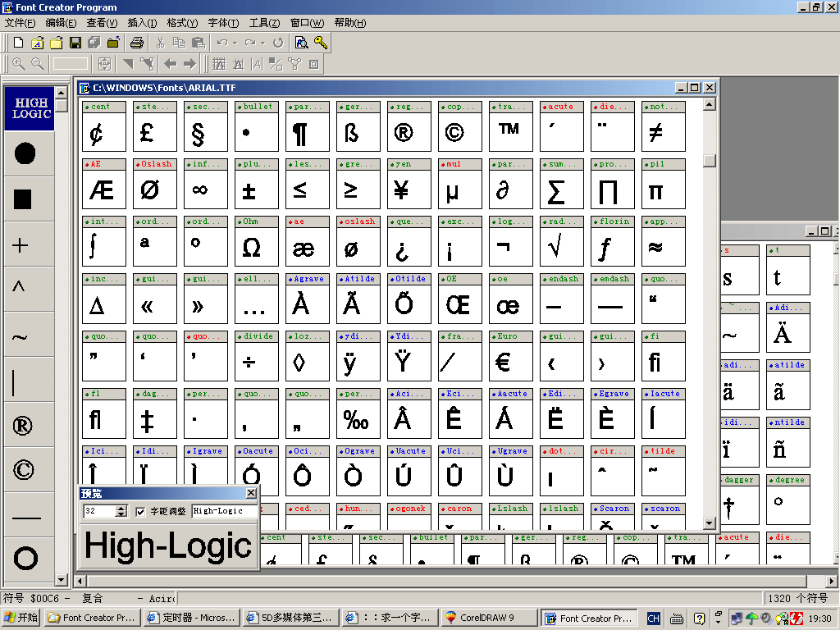Select the Ohm glyph cell

click(x=257, y=241)
